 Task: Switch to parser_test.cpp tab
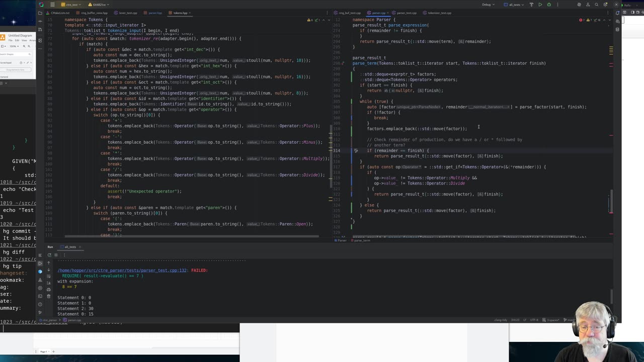coord(405,13)
